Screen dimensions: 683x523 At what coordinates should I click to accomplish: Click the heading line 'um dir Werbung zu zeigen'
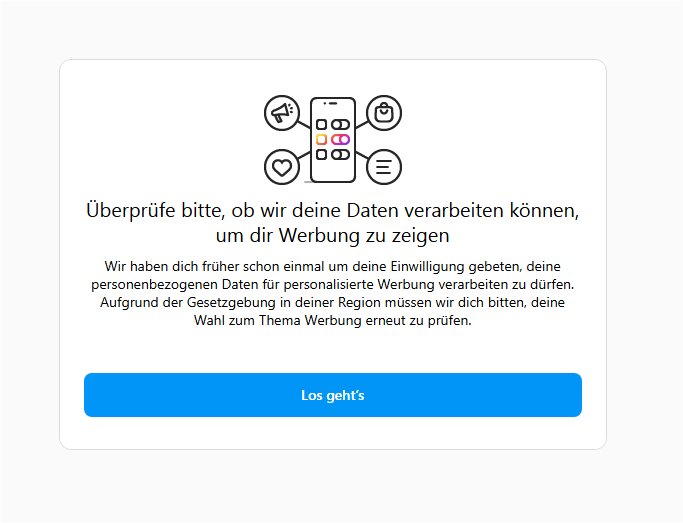333,236
